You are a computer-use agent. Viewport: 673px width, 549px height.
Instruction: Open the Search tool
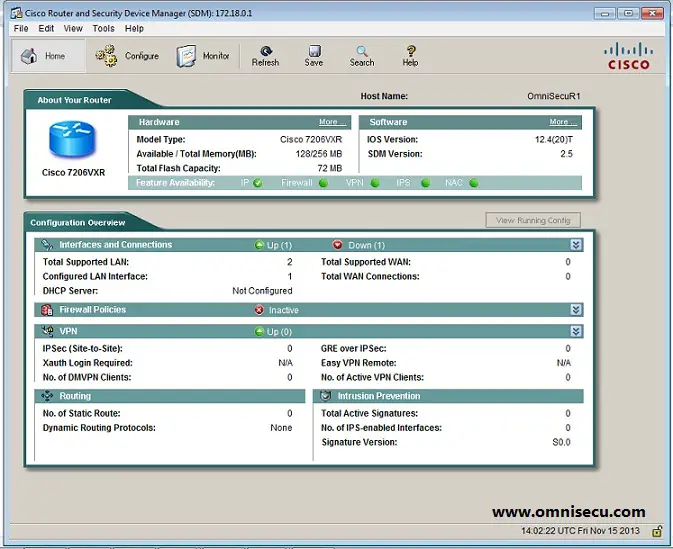pyautogui.click(x=362, y=56)
